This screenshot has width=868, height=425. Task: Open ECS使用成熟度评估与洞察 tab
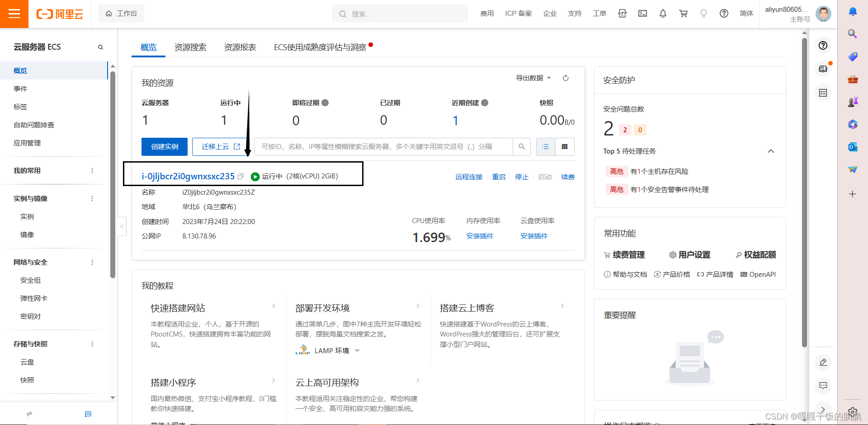coord(320,47)
